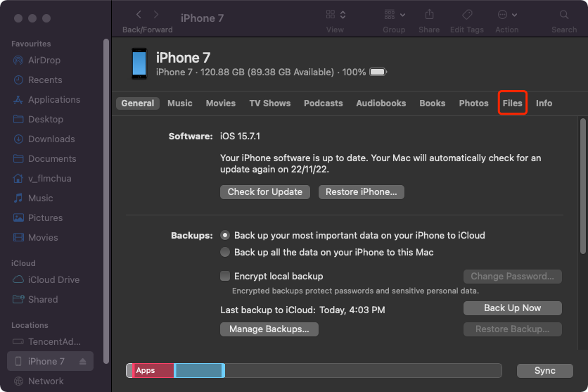Open the Search toolbar icon
Screen dimensions: 588x392
tap(564, 15)
